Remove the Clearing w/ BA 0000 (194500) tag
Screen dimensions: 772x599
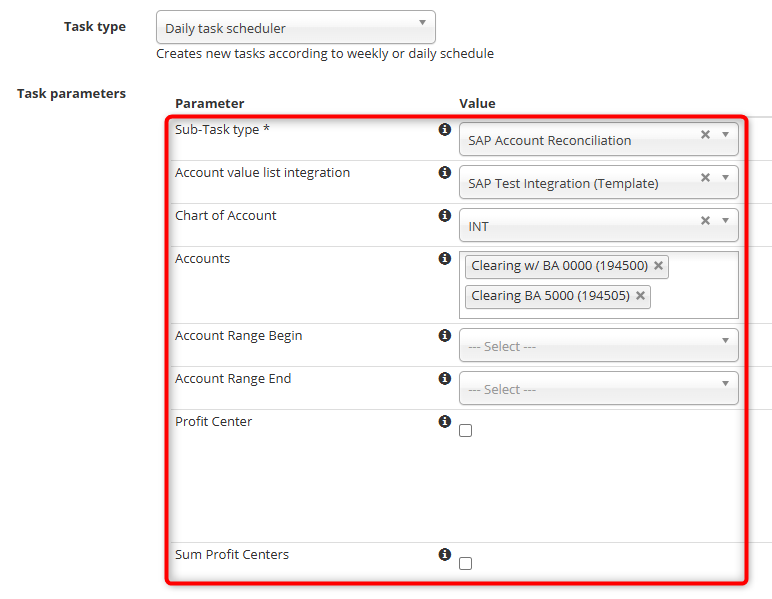pos(658,266)
